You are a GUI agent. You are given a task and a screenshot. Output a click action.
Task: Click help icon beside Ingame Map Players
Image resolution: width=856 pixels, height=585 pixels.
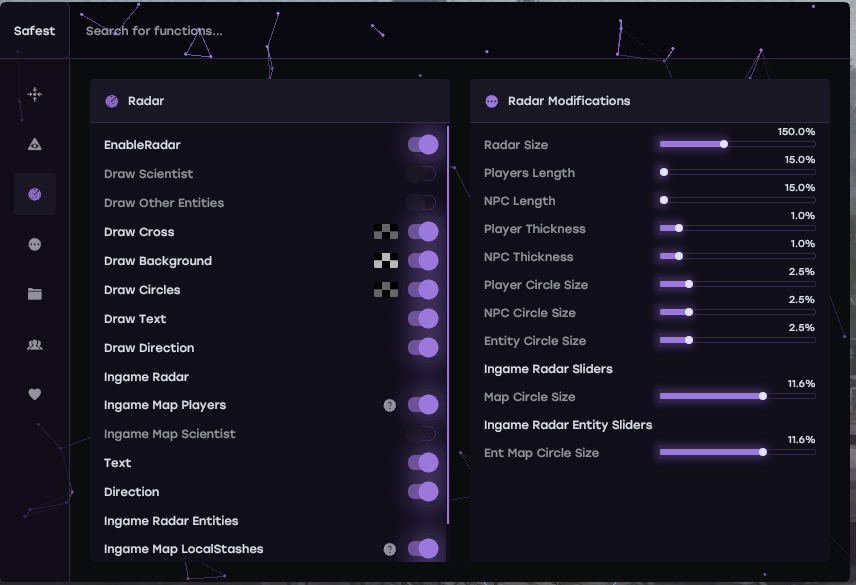(390, 405)
